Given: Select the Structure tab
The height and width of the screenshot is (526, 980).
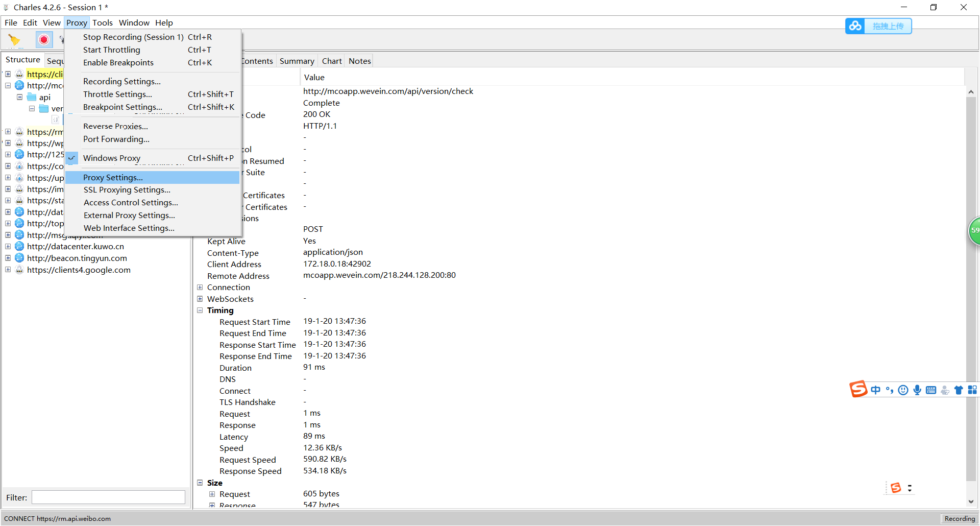Looking at the screenshot, I should click(23, 60).
